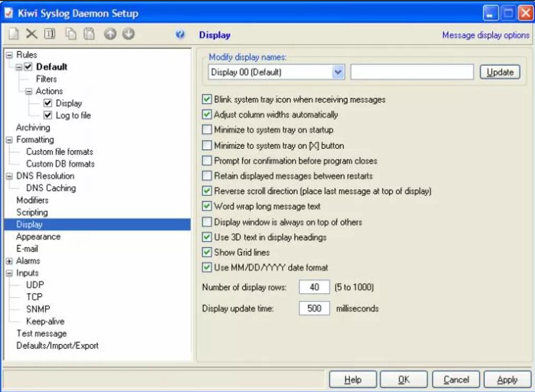This screenshot has height=392, width=535.
Task: Select Modifiers in the tree
Action: (32, 200)
